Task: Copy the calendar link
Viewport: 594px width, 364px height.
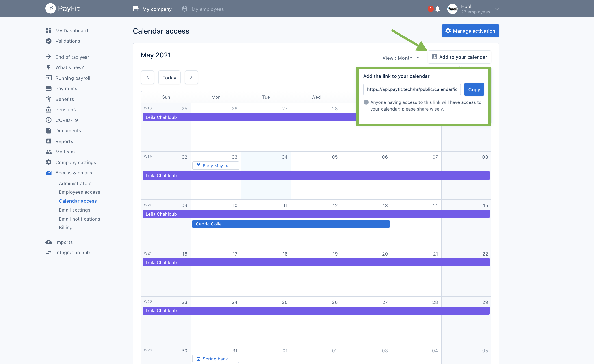Action: coord(474,89)
